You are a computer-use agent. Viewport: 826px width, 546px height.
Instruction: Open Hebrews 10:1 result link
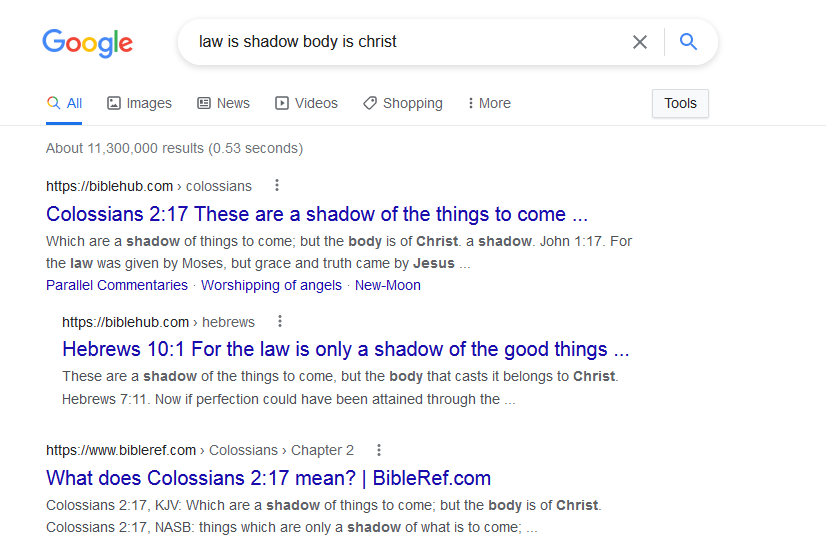pos(345,349)
